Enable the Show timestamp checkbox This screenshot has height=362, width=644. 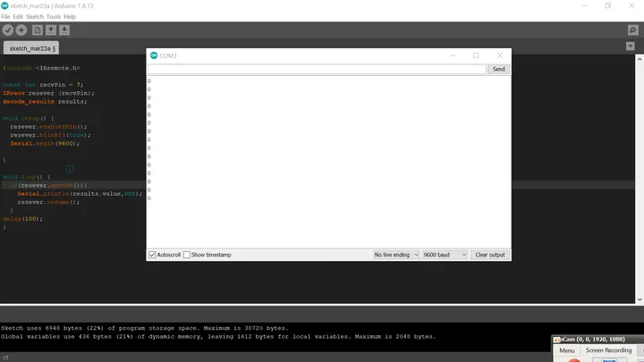(x=187, y=255)
